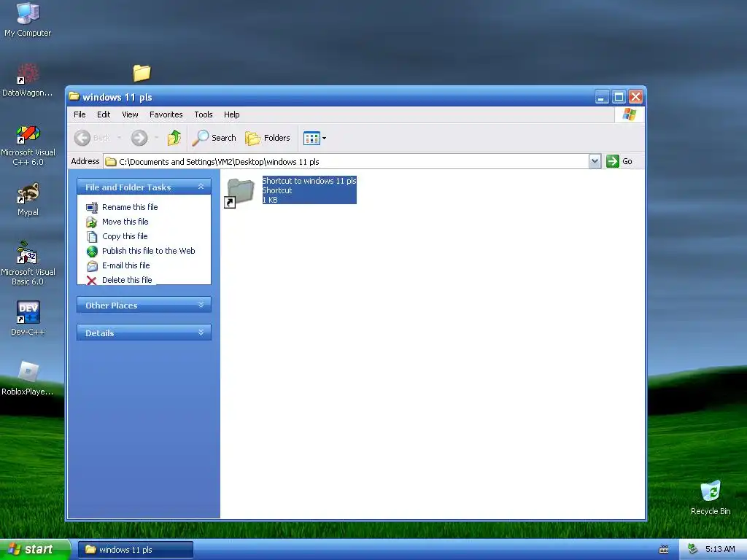The image size is (747, 560).
Task: Open Microsoft Visual Basic 6.0 shortcut
Action: coord(28,263)
